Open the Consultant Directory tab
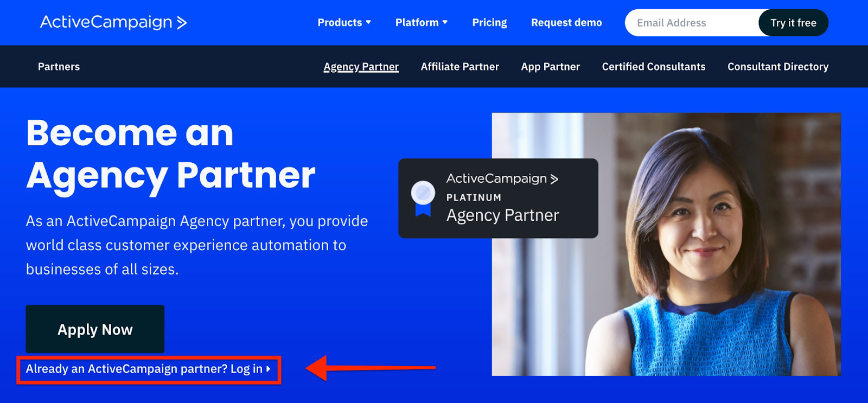 click(778, 67)
